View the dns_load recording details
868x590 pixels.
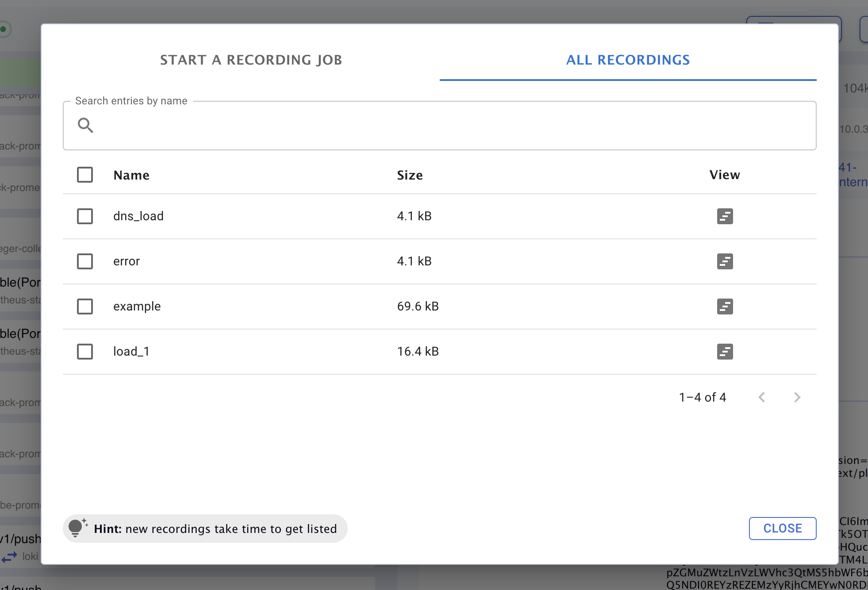pyautogui.click(x=724, y=216)
